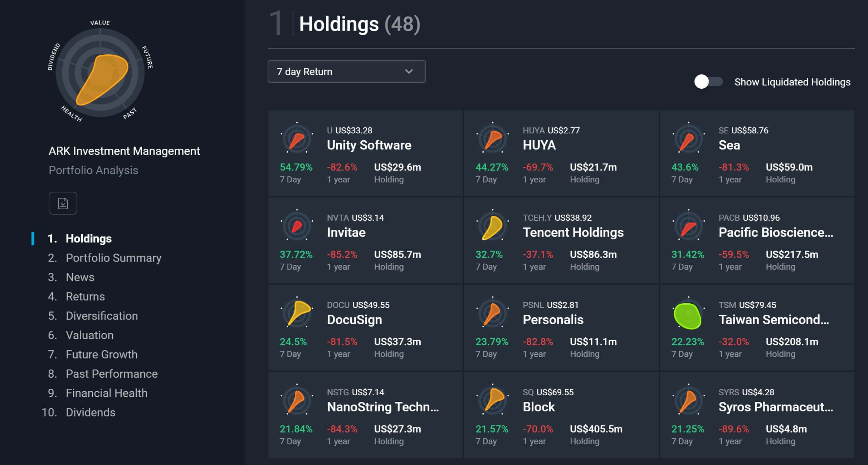Toggle Show Liquidated Holdings switch

pos(708,82)
